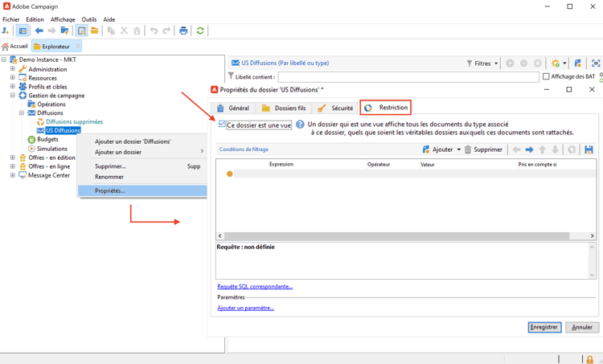The height and width of the screenshot is (364, 603).
Task: Expand the Ressources tree node
Action: (13, 78)
